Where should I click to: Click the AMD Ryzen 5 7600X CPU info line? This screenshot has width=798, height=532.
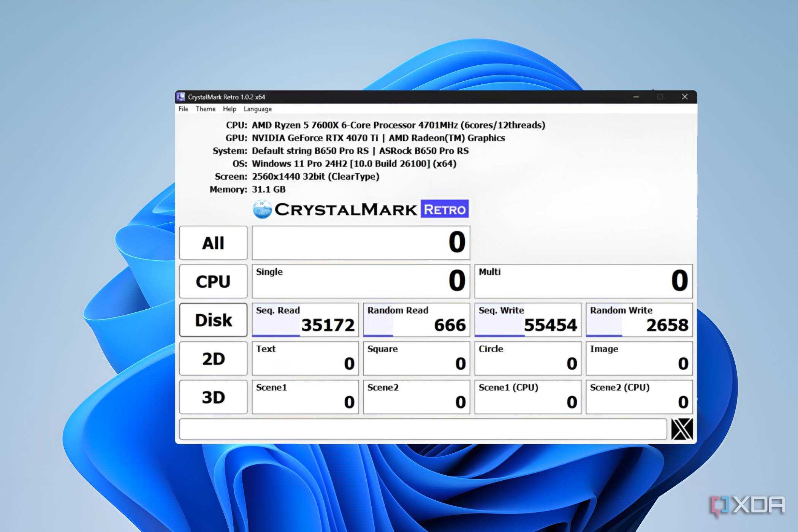click(399, 125)
